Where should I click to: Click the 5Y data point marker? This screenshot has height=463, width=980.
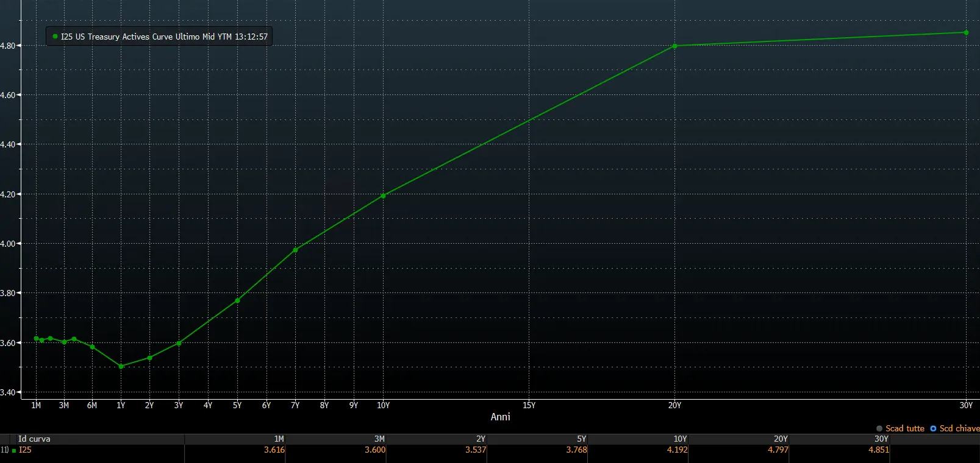pos(237,300)
